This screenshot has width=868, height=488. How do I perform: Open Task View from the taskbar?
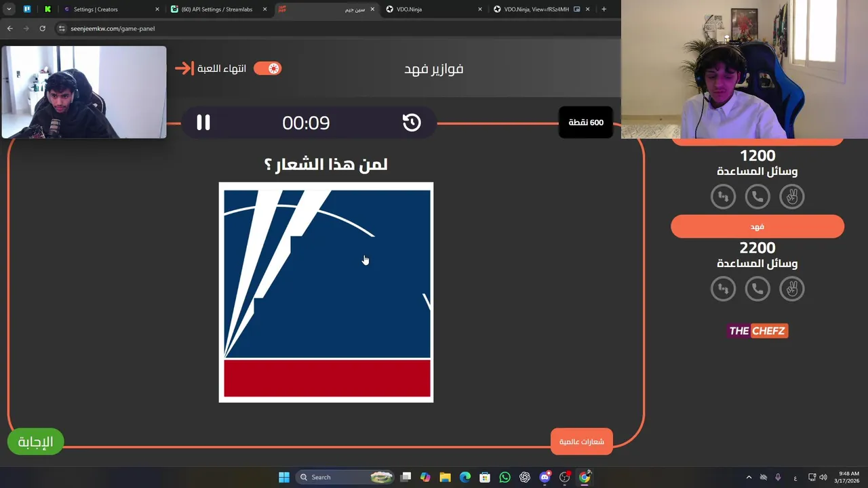406,477
